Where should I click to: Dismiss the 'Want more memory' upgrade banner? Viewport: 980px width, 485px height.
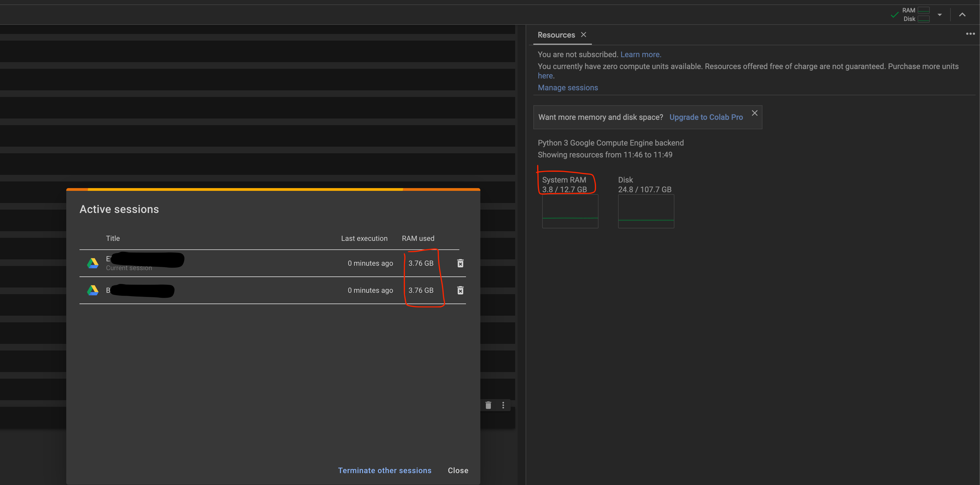[754, 113]
